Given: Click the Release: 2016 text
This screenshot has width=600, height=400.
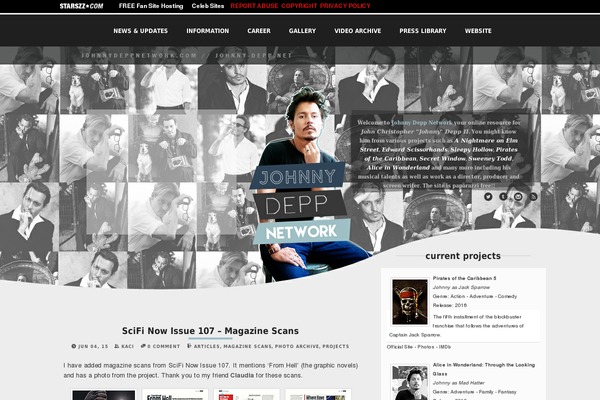Looking at the screenshot, I should (450, 305).
